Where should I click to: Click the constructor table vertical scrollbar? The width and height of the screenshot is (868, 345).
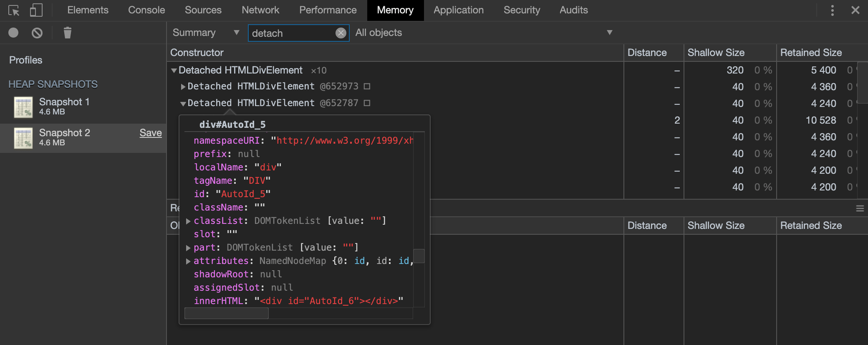coord(863,83)
